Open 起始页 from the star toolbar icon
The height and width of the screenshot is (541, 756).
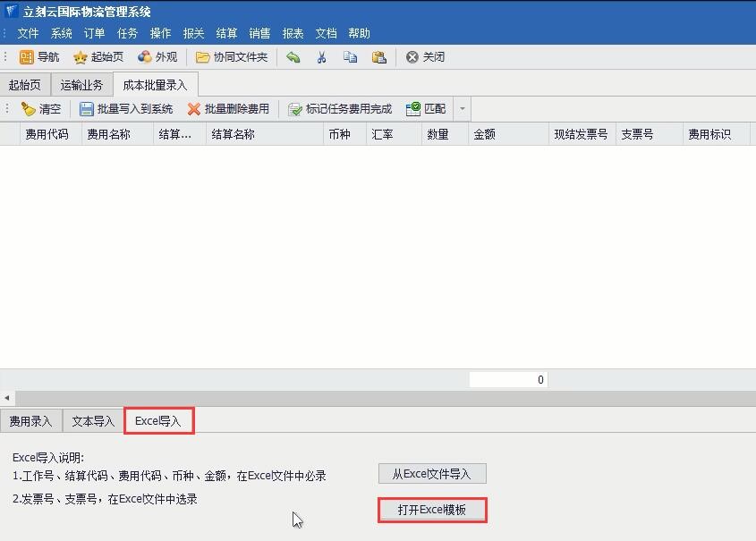click(98, 57)
